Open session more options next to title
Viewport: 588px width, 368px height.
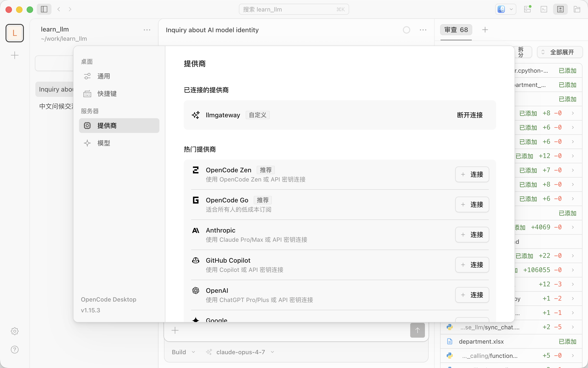pos(423,30)
